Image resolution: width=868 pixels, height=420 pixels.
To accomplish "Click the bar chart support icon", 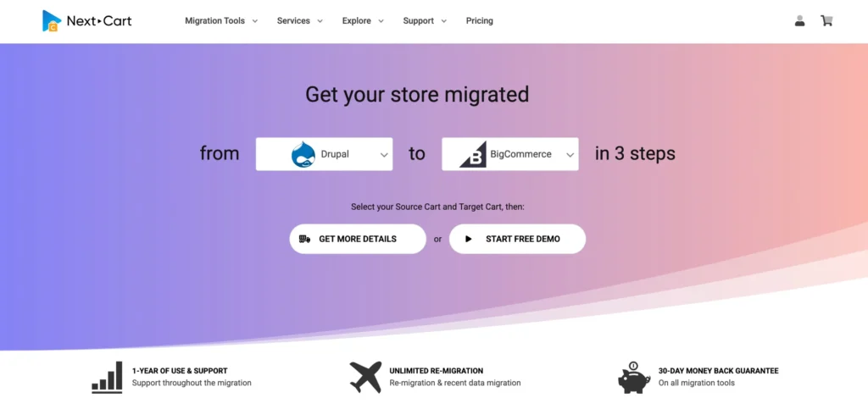I will 108,378.
